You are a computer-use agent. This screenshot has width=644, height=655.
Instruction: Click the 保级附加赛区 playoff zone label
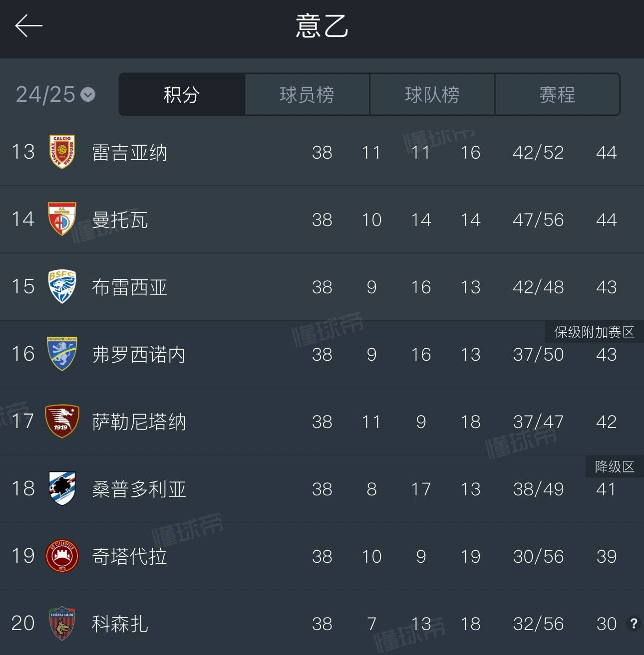tap(593, 332)
